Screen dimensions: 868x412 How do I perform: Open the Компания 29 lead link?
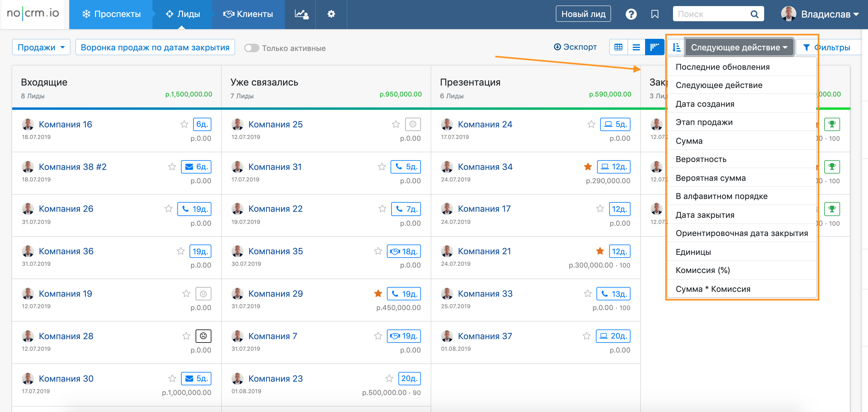275,293
